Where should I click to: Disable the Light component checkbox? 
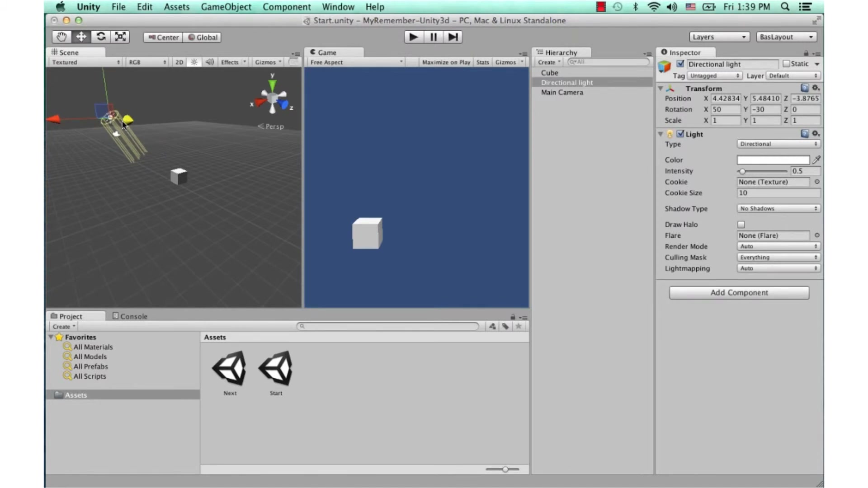[680, 134]
